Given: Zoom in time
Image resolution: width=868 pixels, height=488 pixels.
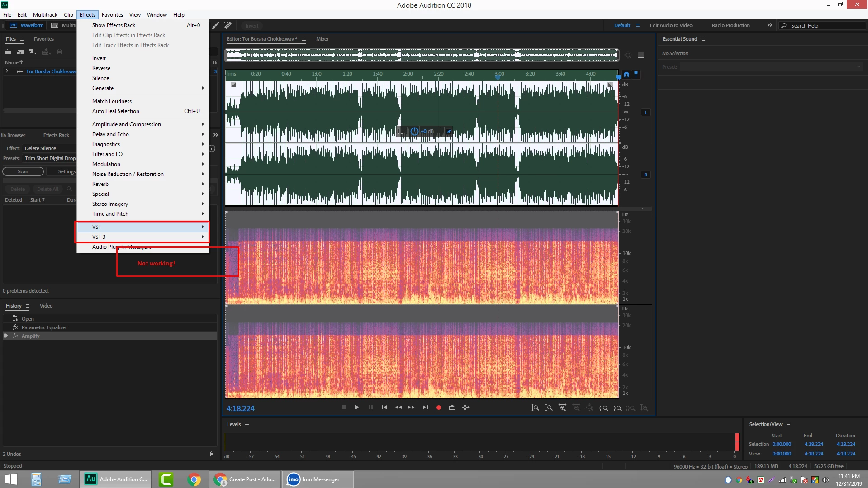Looking at the screenshot, I should tap(562, 408).
